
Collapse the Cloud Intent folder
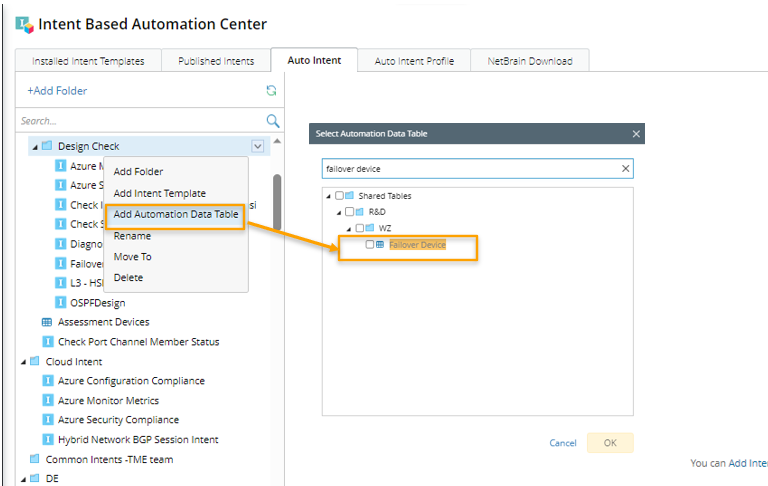point(22,362)
